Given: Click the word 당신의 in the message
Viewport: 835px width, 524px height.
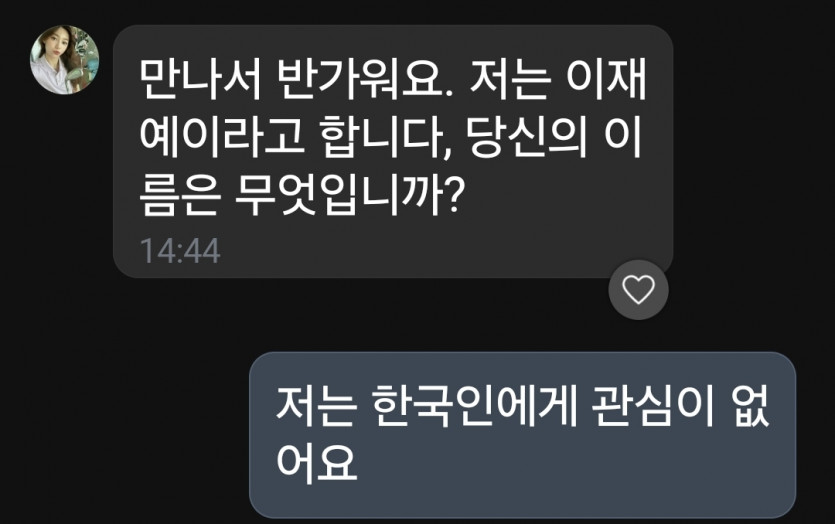Looking at the screenshot, I should (x=527, y=136).
